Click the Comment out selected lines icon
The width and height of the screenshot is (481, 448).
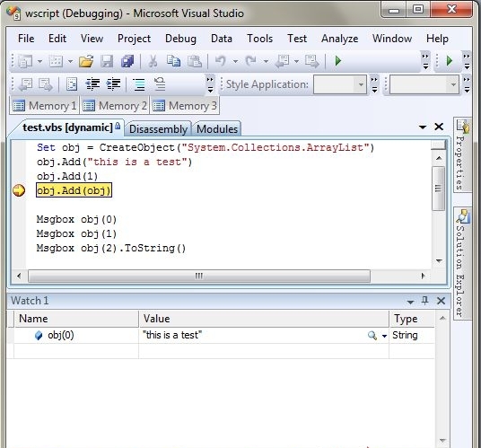coord(139,84)
